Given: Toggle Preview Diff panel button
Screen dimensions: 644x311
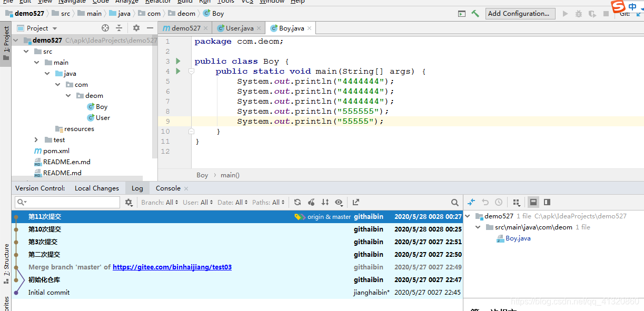Looking at the screenshot, I should click(547, 202).
